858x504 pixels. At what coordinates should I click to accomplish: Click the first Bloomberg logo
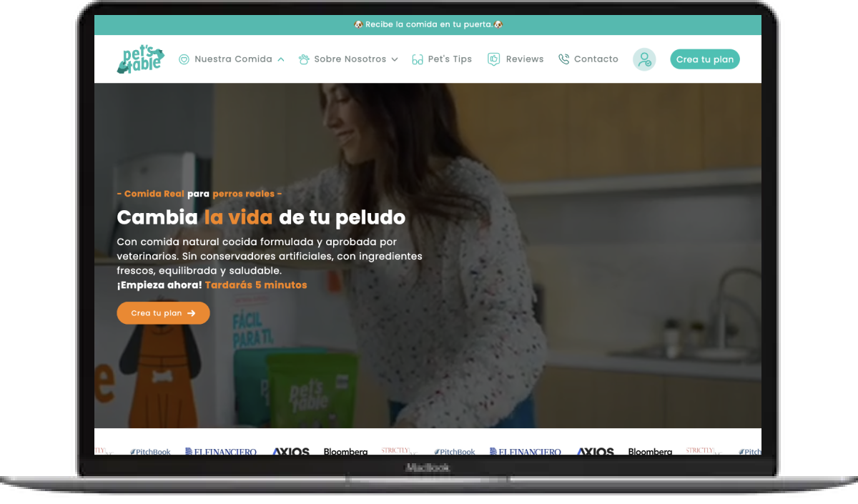pyautogui.click(x=346, y=452)
